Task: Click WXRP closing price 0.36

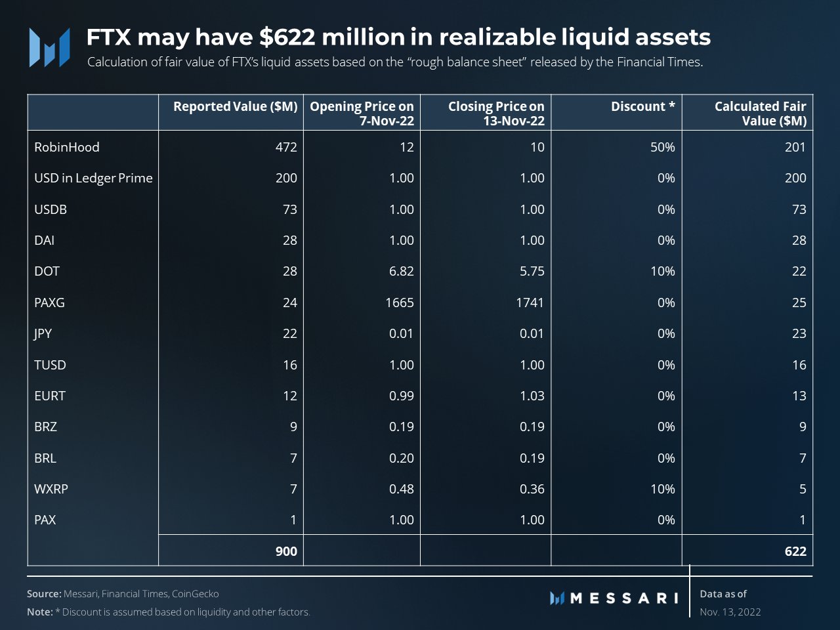Action: click(x=532, y=489)
